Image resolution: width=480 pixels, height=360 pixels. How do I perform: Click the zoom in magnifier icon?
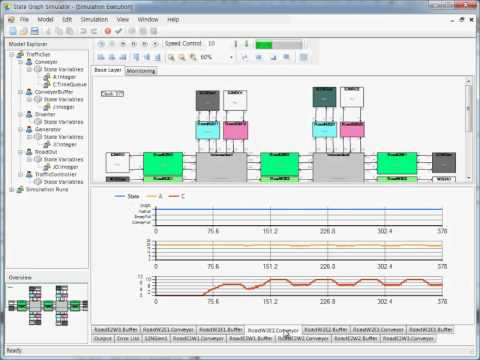click(171, 57)
